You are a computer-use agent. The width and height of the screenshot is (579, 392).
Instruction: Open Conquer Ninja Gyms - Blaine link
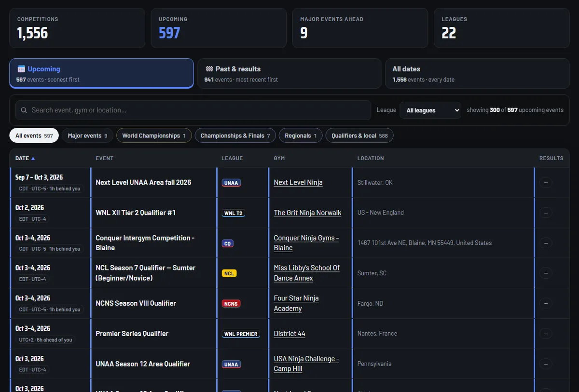[306, 243]
